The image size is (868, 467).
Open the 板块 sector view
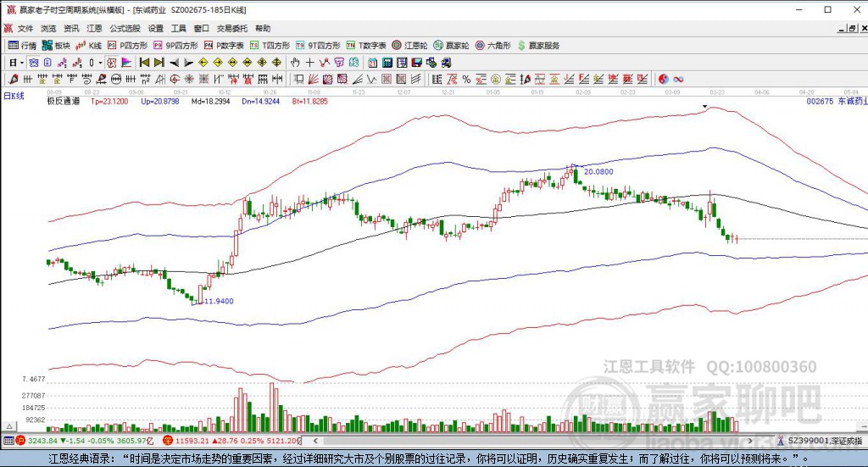(x=56, y=46)
